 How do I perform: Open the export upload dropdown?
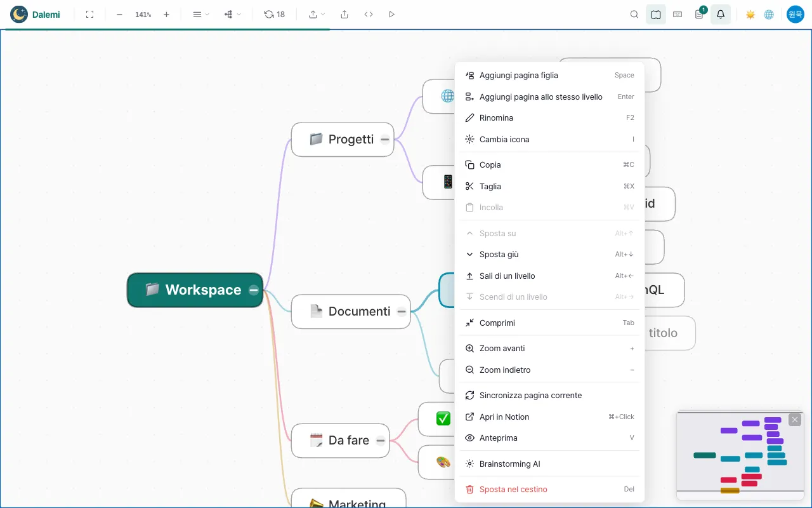(317, 14)
